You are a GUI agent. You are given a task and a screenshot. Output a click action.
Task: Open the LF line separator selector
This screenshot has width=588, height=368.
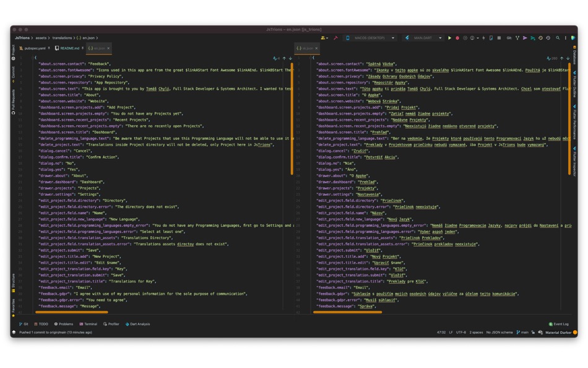(451, 332)
